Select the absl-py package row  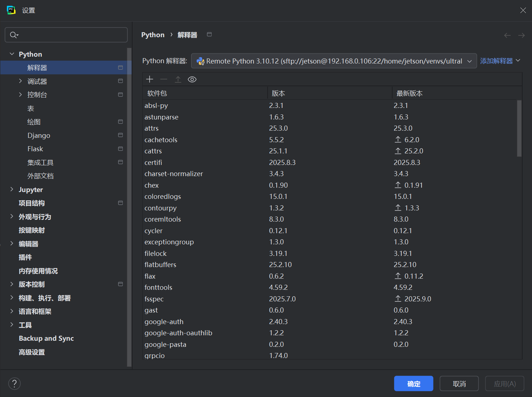330,105
